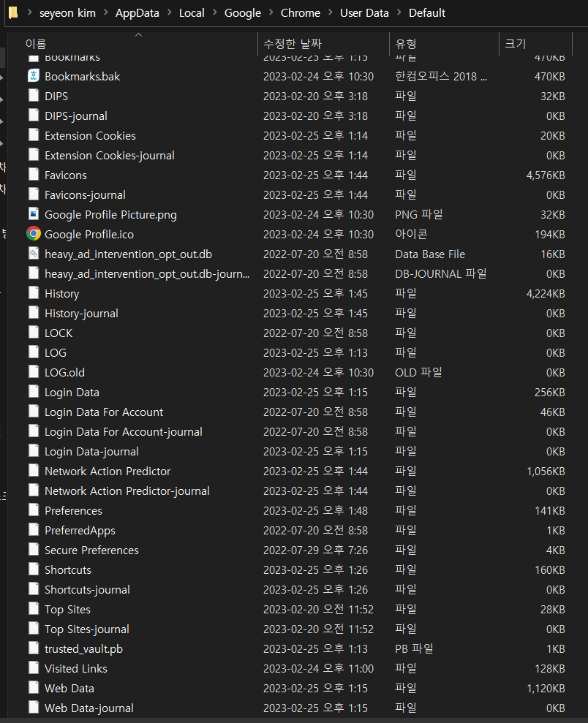The image size is (588, 723).
Task: Navigate to the Google breadcrumb folder
Action: 243,13
